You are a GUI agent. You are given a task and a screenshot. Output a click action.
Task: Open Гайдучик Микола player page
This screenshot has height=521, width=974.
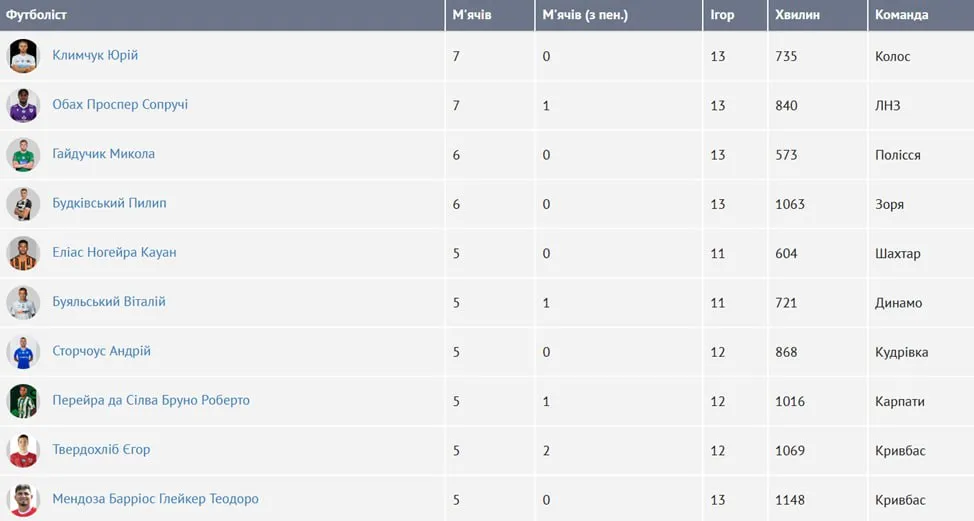103,154
